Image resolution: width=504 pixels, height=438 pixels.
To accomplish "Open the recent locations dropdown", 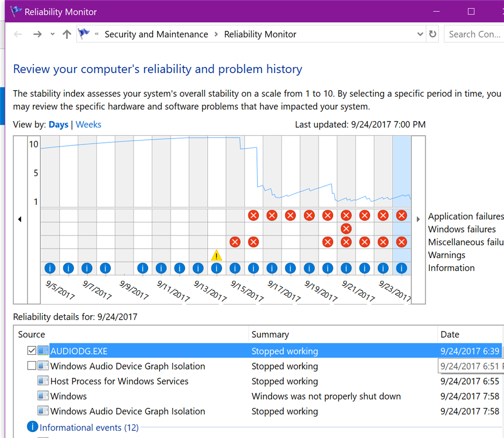I will (52, 34).
